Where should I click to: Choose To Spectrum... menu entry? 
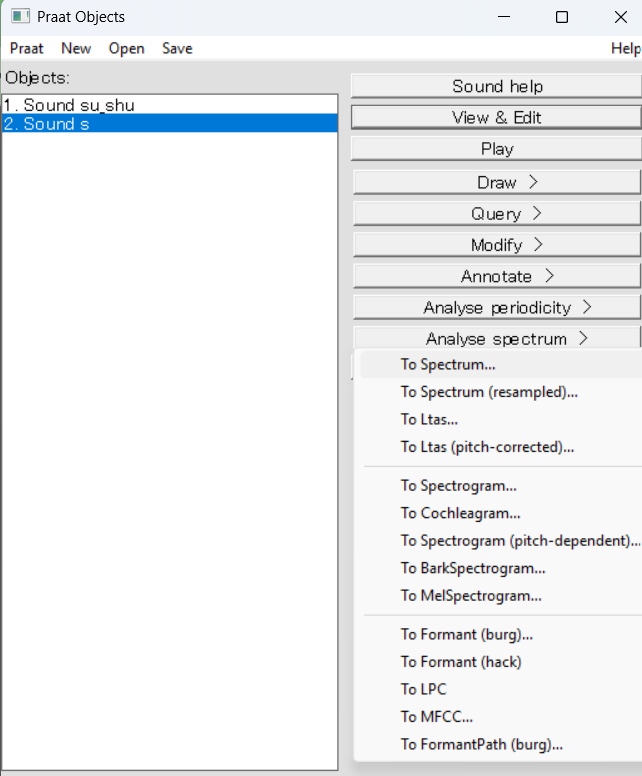click(x=501, y=365)
